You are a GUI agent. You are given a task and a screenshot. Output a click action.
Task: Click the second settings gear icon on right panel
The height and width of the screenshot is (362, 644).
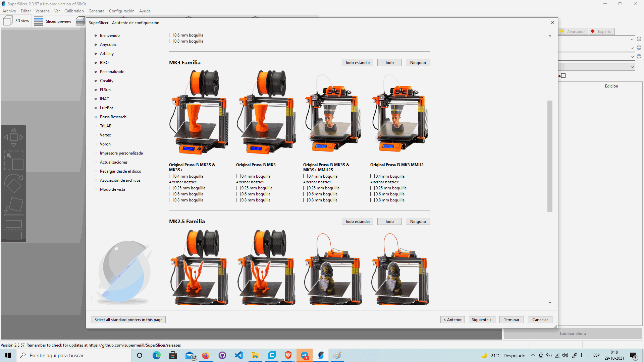pyautogui.click(x=639, y=48)
